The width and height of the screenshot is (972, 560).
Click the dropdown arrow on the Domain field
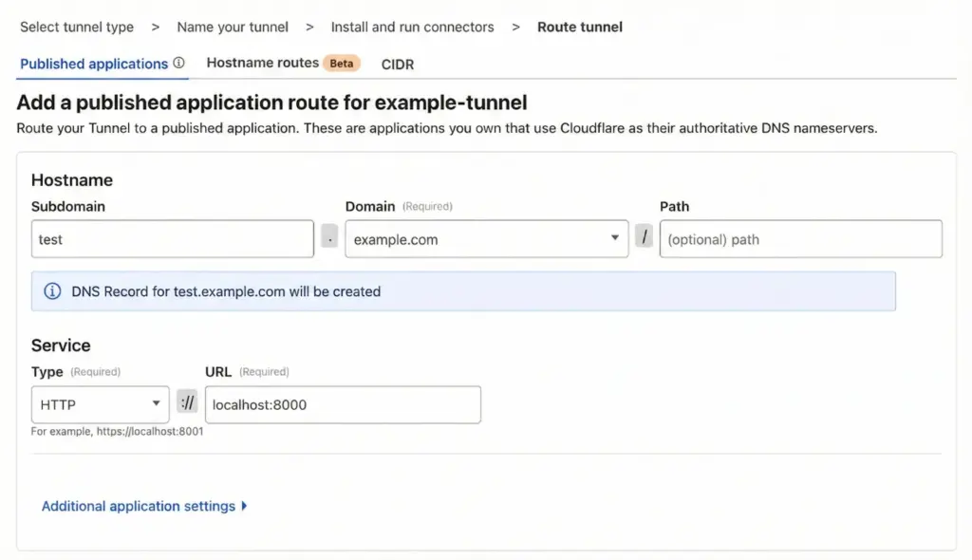click(615, 239)
